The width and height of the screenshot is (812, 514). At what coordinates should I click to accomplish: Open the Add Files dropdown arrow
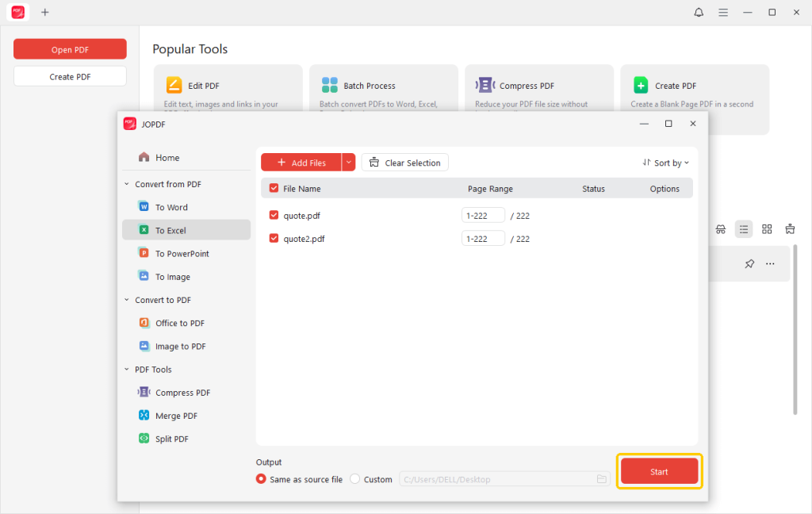pyautogui.click(x=349, y=163)
